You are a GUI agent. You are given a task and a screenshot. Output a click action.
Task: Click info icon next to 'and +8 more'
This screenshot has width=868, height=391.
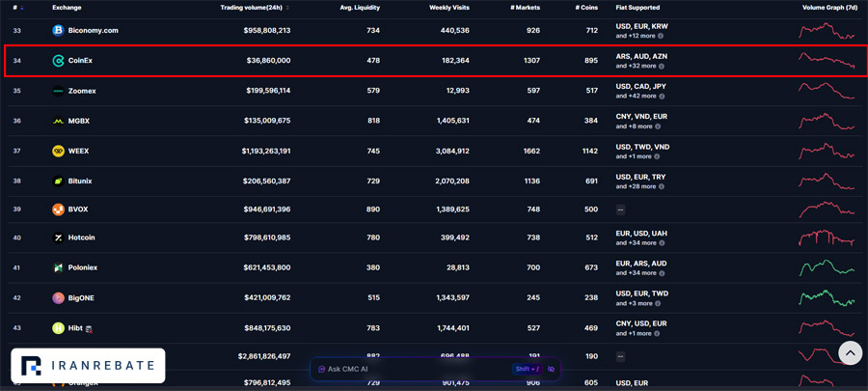click(658, 126)
